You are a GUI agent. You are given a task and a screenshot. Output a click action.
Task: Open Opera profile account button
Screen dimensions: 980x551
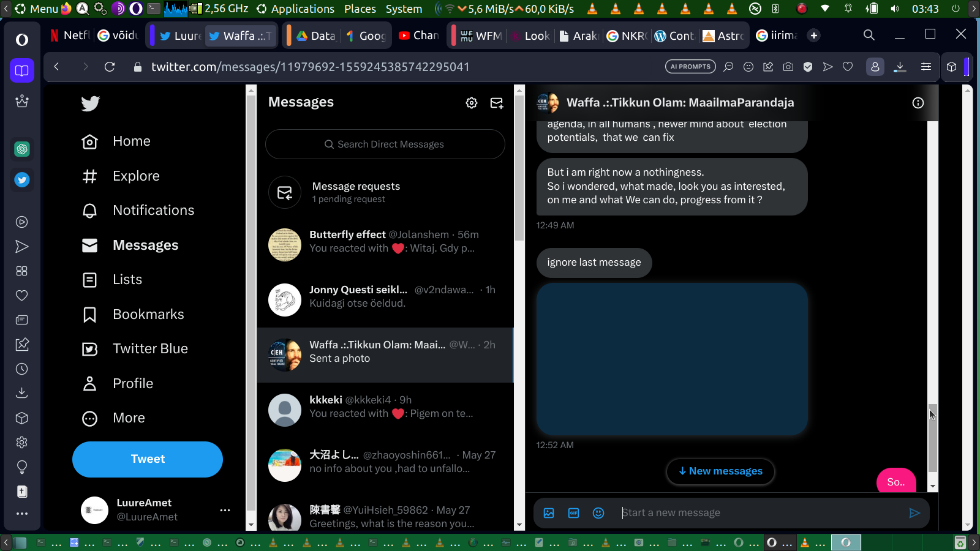point(875,67)
